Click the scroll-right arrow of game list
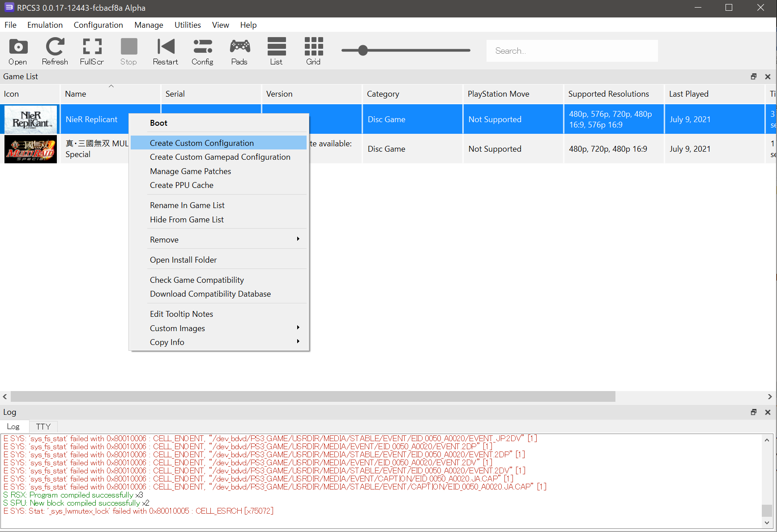Viewport: 777px width, 532px height. (x=770, y=396)
